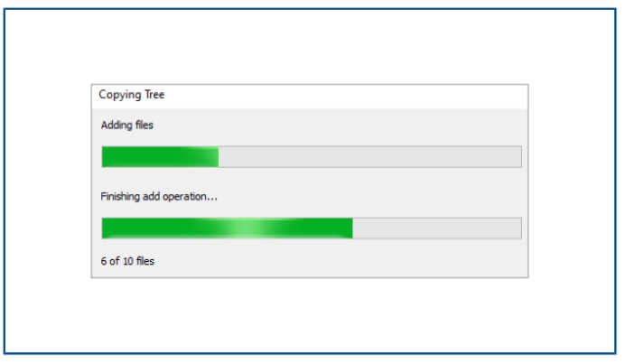Click the gray dialog area right of file counter
The image size is (625, 364).
click(x=340, y=261)
